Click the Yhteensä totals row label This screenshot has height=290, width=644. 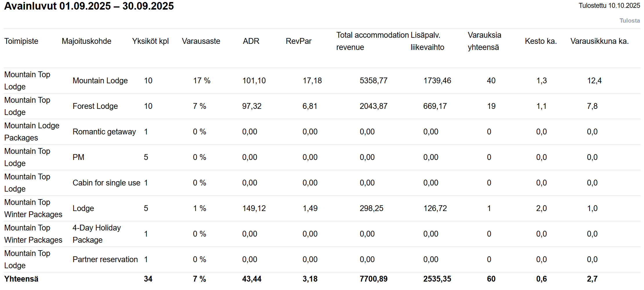tap(21, 279)
